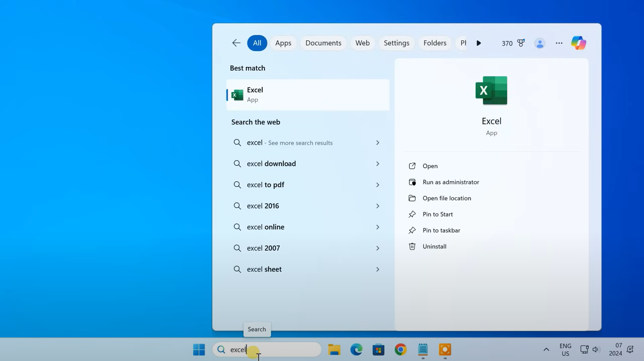Open the Excel best match result
This screenshot has height=361, width=644.
pyautogui.click(x=308, y=95)
